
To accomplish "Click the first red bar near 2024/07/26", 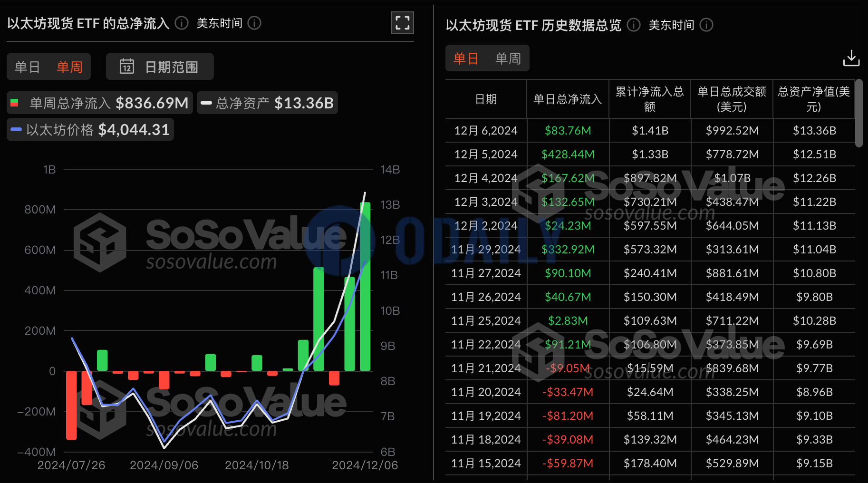I will [71, 405].
